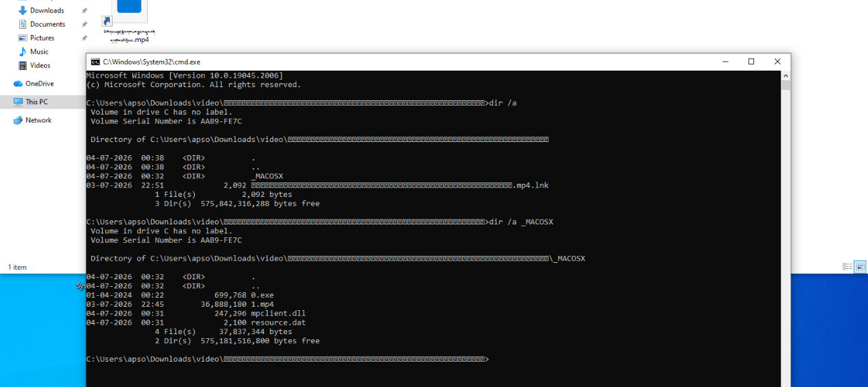Select OneDrive in navigation pane
This screenshot has width=868, height=387.
click(39, 84)
